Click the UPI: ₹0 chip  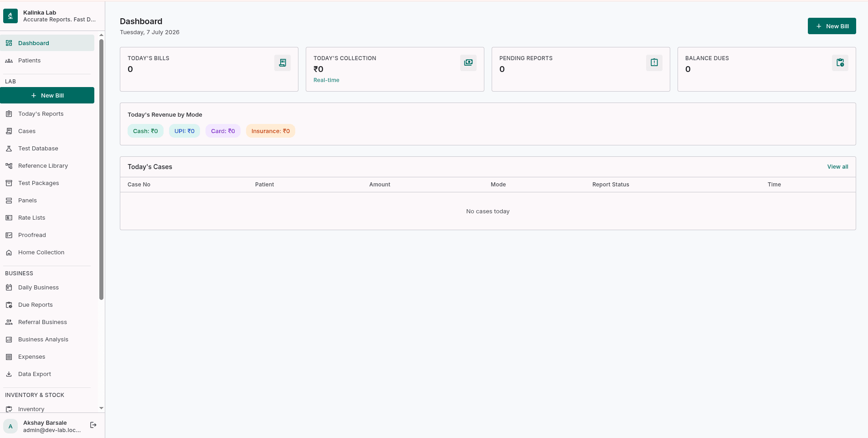tap(185, 131)
